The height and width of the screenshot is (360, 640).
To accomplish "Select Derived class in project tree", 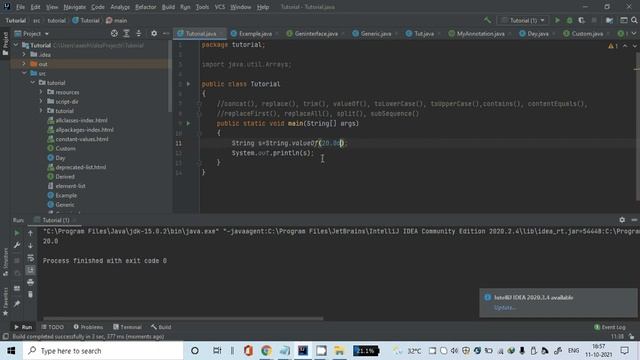I will 65,176.
